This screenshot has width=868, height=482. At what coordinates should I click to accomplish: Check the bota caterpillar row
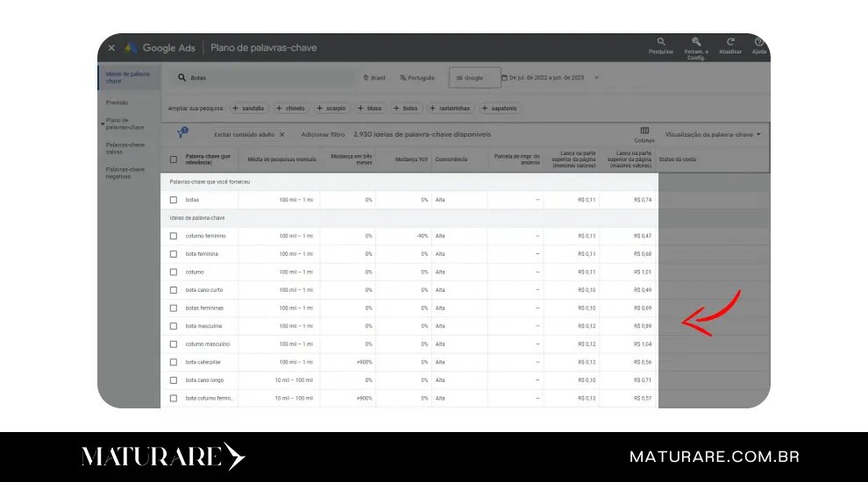(174, 362)
